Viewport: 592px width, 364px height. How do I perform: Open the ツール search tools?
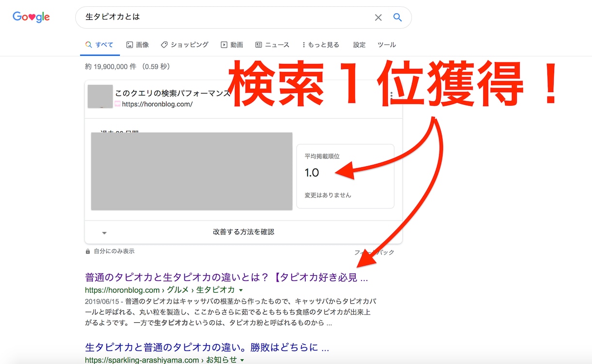coord(387,45)
